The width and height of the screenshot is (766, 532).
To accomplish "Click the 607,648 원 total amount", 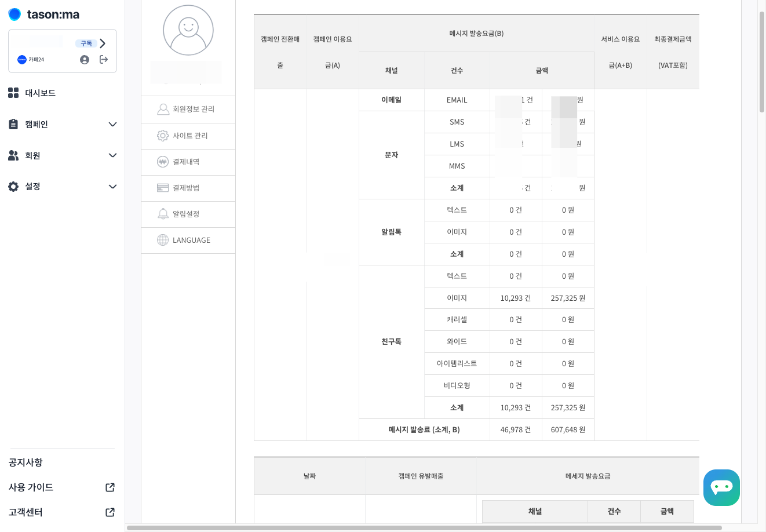I will pyautogui.click(x=568, y=430).
